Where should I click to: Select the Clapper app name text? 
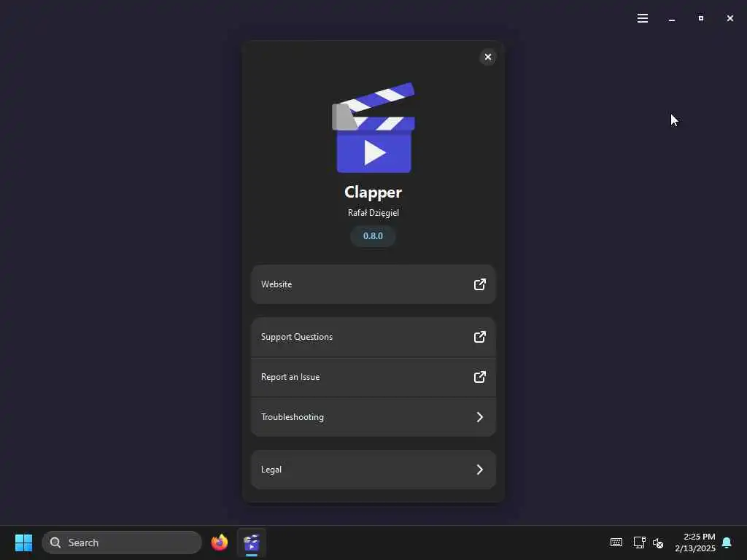pos(373,192)
